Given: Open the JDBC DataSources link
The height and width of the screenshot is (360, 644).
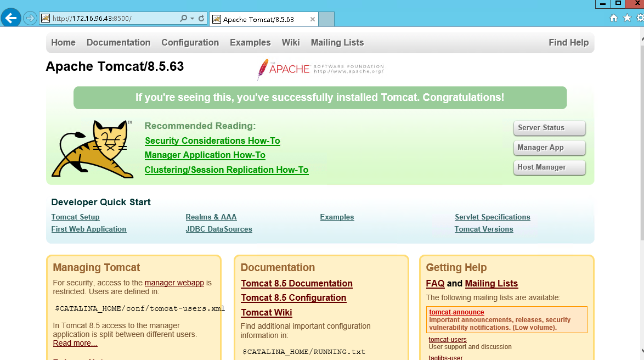Looking at the screenshot, I should [219, 229].
